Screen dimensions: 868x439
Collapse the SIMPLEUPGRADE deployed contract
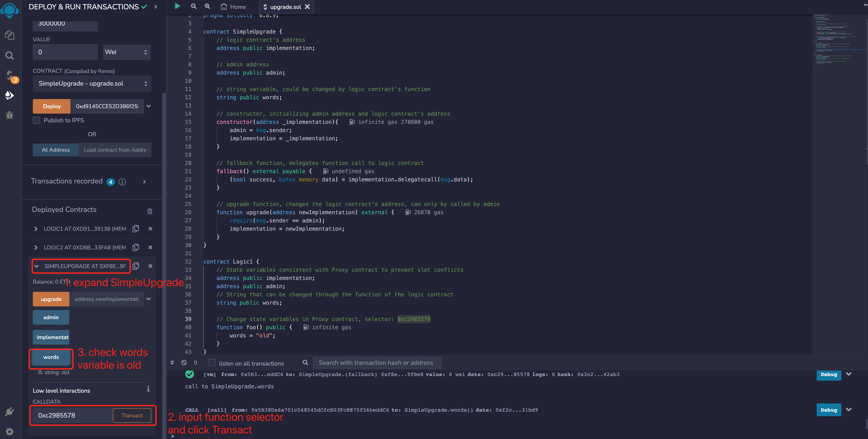36,266
